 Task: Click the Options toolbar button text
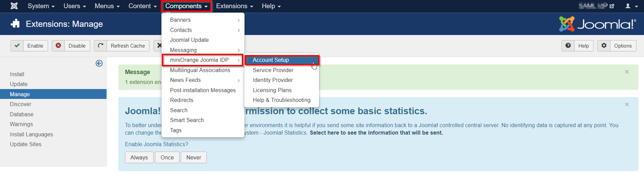click(623, 46)
